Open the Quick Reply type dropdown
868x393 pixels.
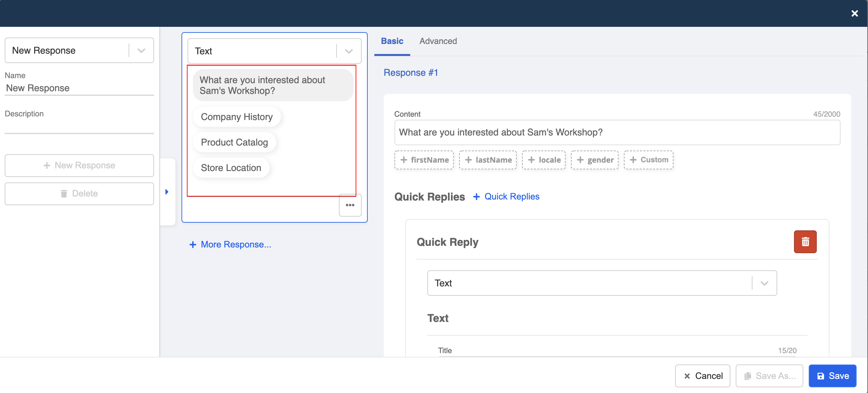[764, 283]
